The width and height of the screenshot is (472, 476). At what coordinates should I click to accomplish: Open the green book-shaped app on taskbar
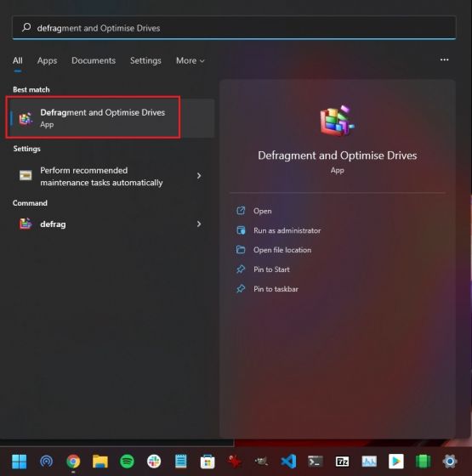(424, 462)
